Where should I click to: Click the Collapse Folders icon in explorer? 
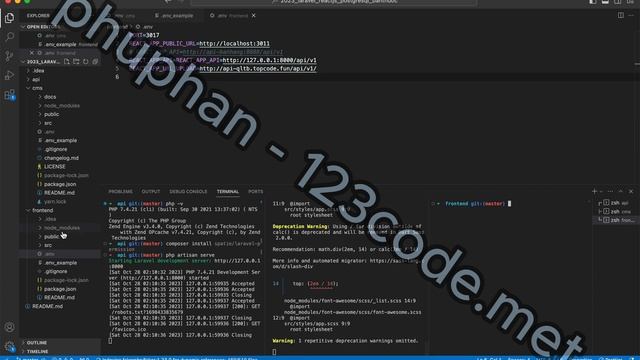point(95,62)
